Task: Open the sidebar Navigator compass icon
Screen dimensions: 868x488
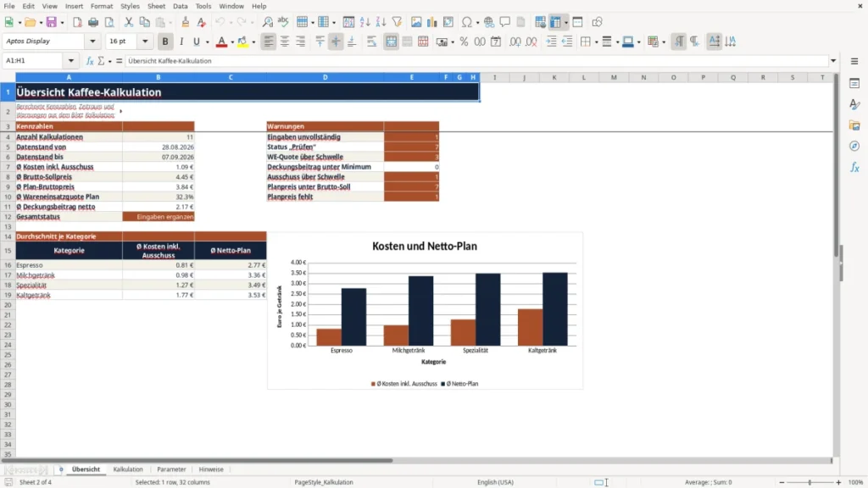Action: click(854, 146)
